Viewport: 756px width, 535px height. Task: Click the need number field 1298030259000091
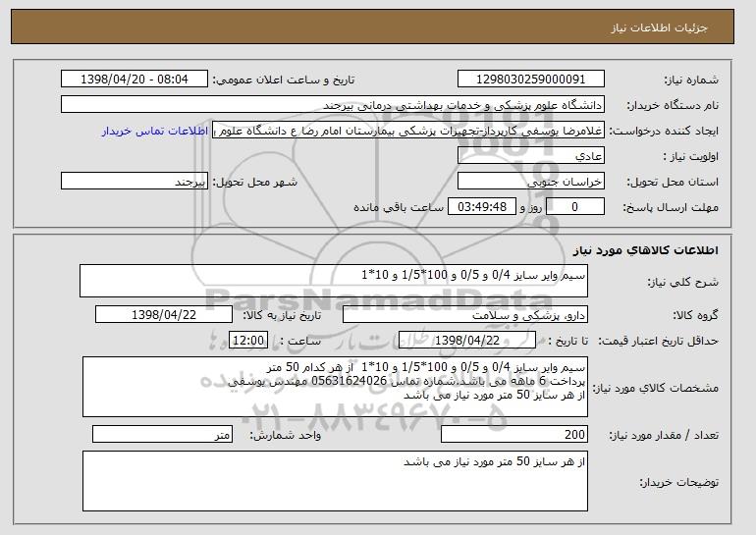pos(531,80)
